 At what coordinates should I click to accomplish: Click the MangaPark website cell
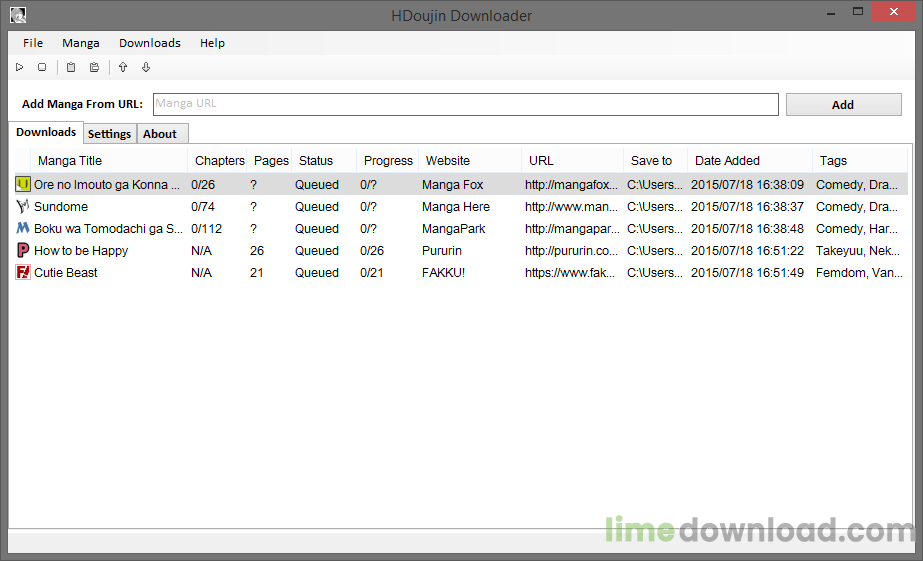pos(453,229)
